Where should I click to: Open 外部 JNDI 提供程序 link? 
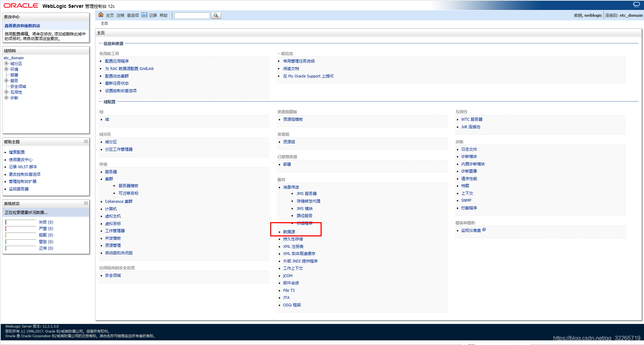[300, 261]
